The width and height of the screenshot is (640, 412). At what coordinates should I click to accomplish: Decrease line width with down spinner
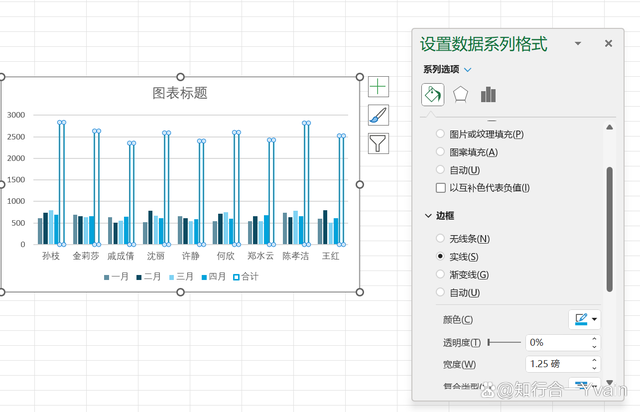click(x=594, y=368)
